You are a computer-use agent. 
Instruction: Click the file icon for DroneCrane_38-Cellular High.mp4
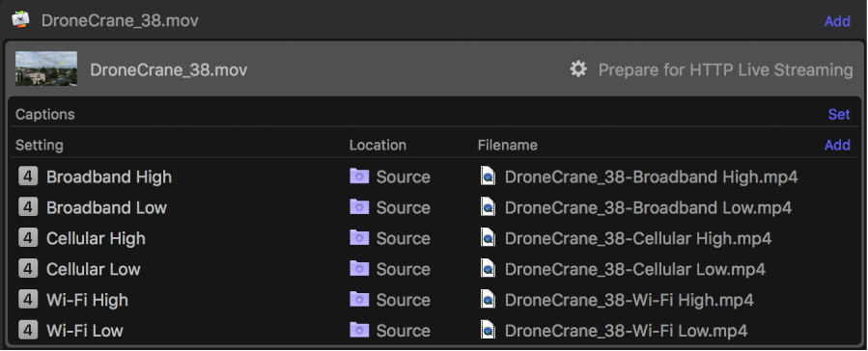(x=488, y=237)
